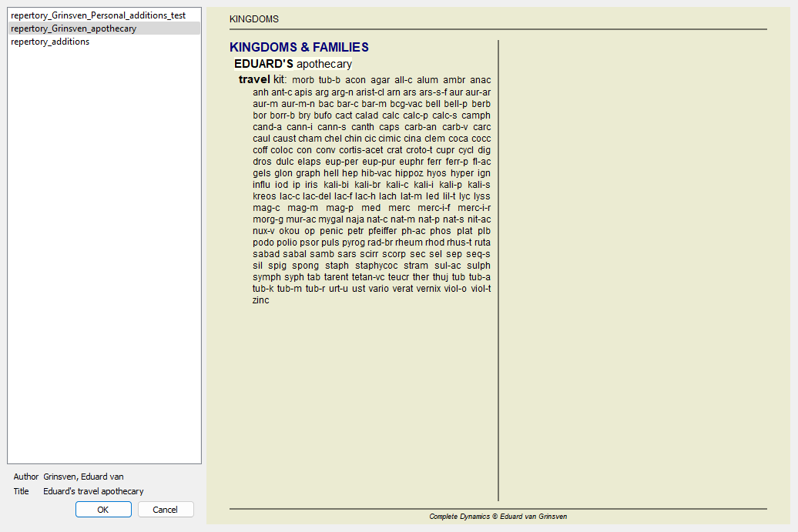This screenshot has height=532, width=798.
Task: Click the remedy abbreviation scorp
Action: click(x=394, y=254)
